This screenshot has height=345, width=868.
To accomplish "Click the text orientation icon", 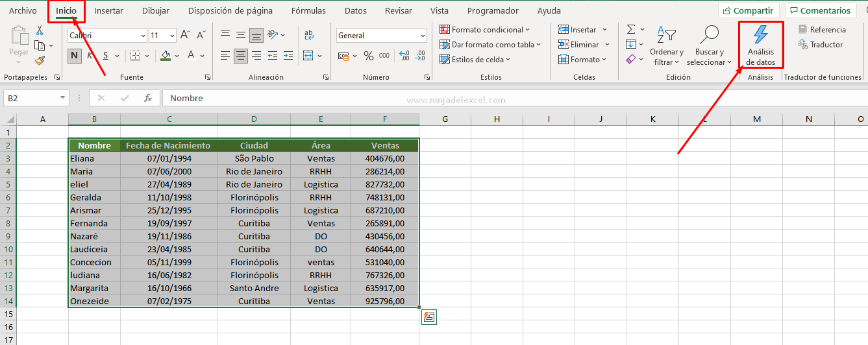I will [273, 35].
